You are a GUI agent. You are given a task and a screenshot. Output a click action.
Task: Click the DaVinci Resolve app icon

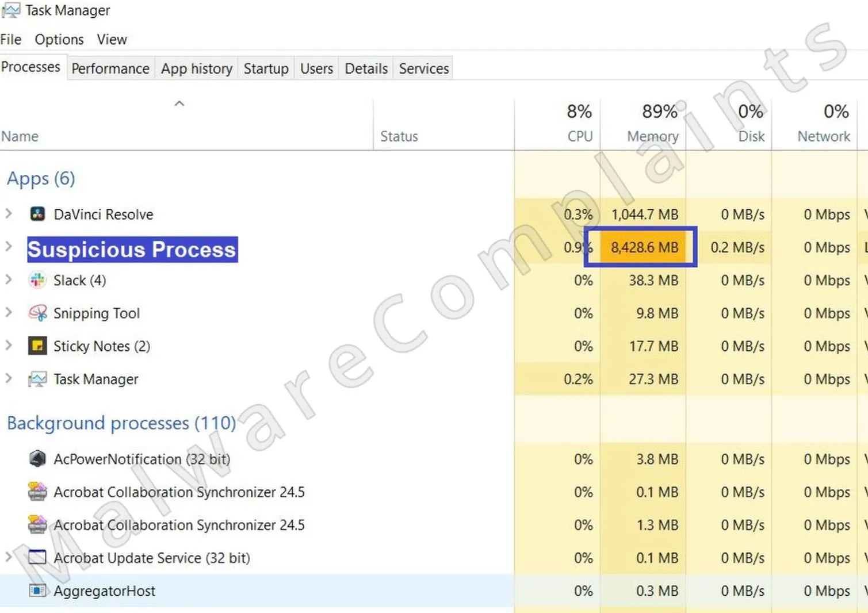coord(37,214)
